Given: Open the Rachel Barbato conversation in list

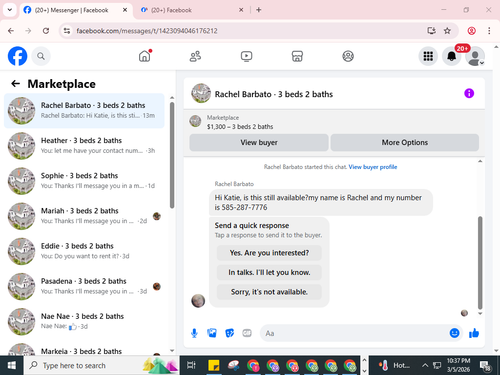Looking at the screenshot, I should tap(84, 111).
